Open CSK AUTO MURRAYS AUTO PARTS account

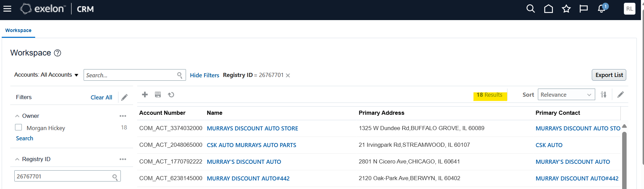(x=251, y=145)
